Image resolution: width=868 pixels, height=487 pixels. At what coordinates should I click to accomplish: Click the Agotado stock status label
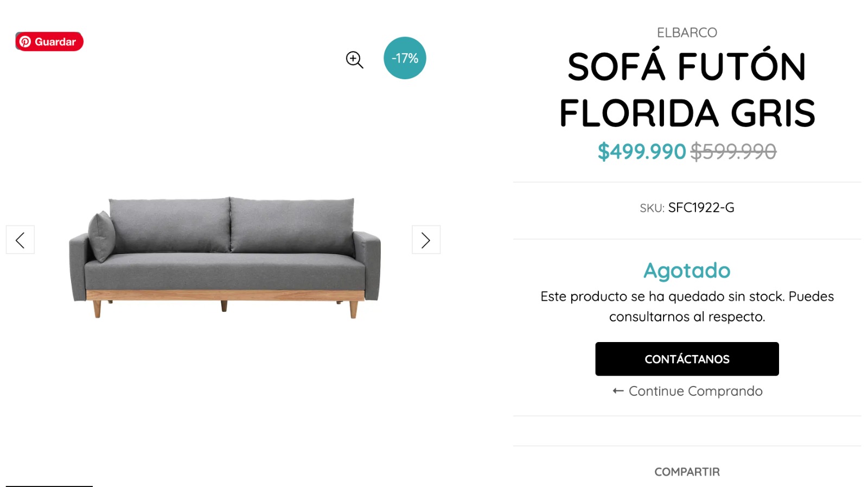(687, 270)
